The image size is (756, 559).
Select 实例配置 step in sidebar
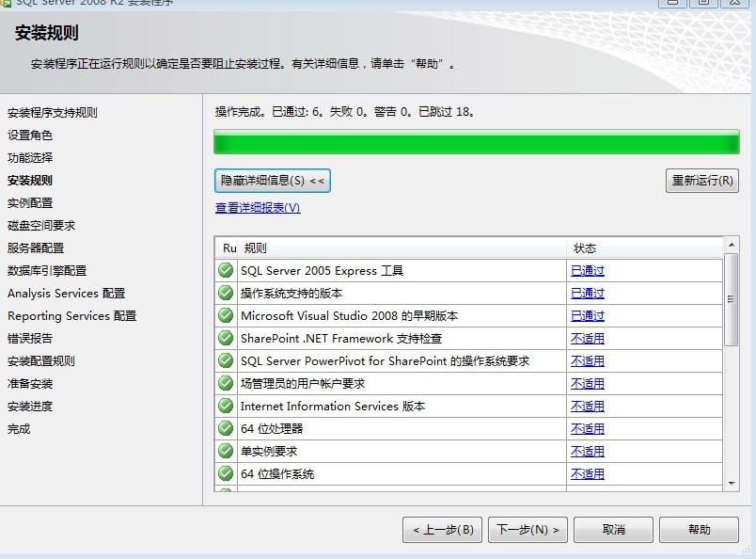30,202
